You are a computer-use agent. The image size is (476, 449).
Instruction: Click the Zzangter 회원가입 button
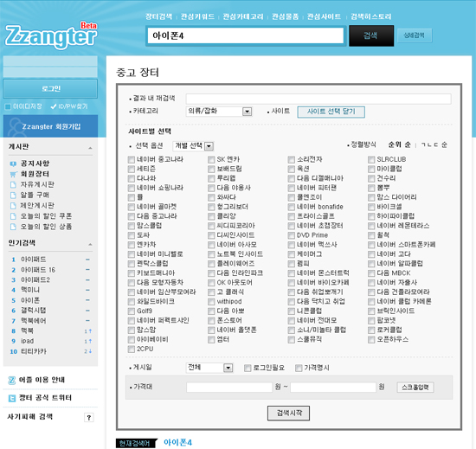pyautogui.click(x=50, y=126)
